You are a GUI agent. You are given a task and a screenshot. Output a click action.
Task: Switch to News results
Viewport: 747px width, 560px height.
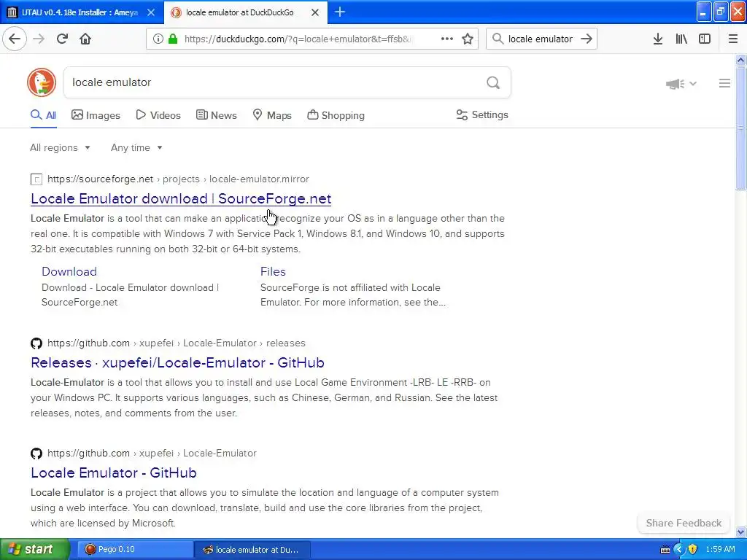click(x=216, y=115)
